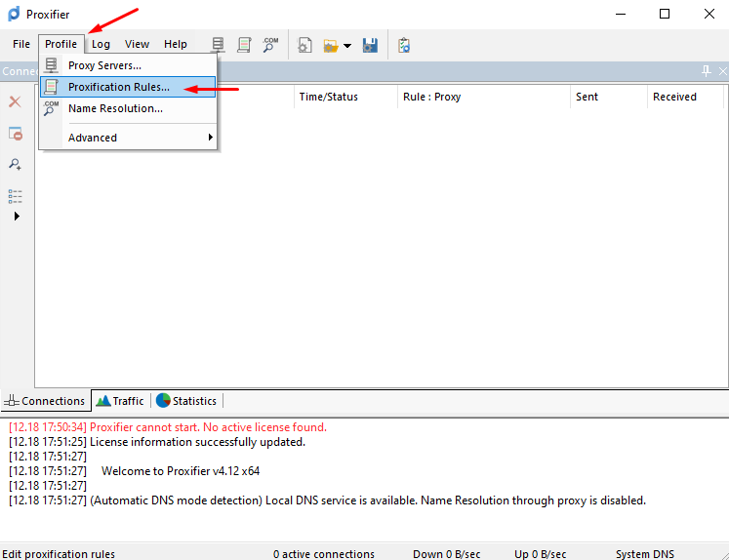Open profile folder toolbar icon

click(331, 46)
